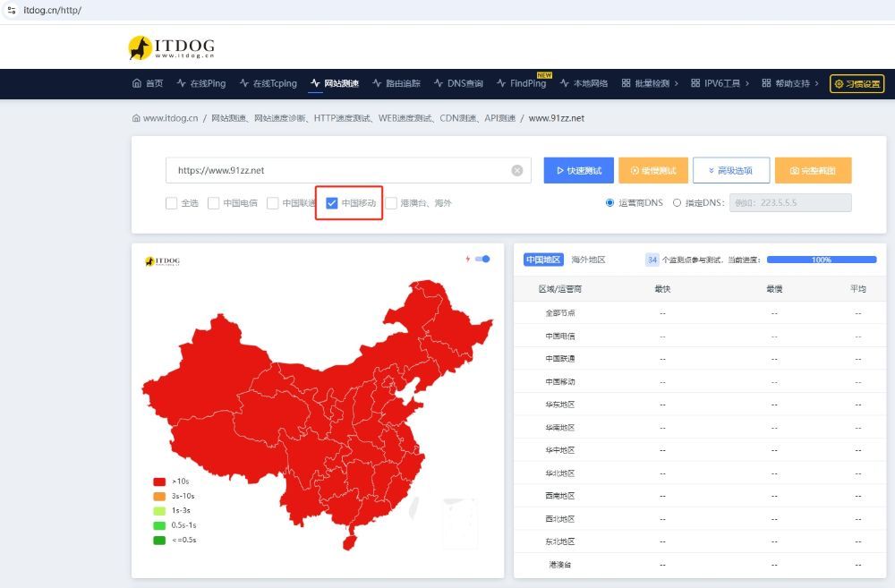Click the 中国移动 row in results table
This screenshot has height=588, width=895.
click(x=700, y=381)
